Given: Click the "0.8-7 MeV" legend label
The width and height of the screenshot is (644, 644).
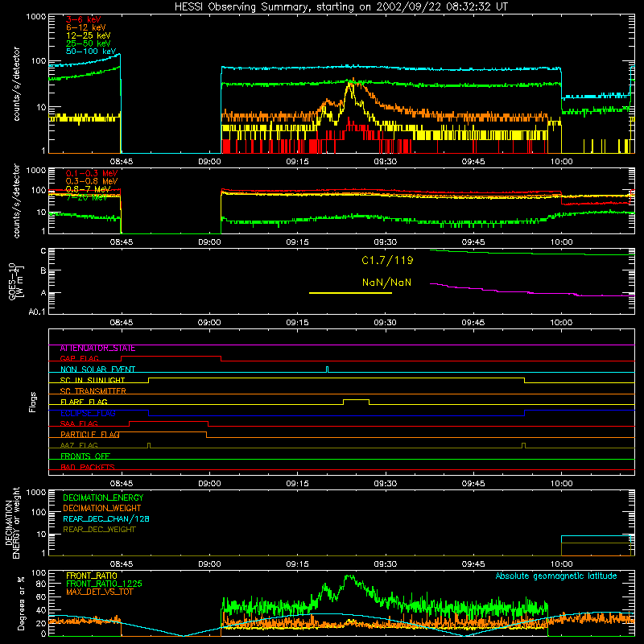Looking at the screenshot, I should pyautogui.click(x=88, y=189).
